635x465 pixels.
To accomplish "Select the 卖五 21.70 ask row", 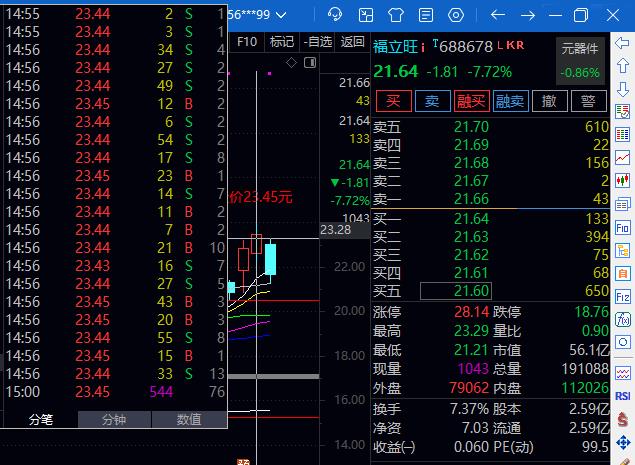I will pyautogui.click(x=490, y=127).
